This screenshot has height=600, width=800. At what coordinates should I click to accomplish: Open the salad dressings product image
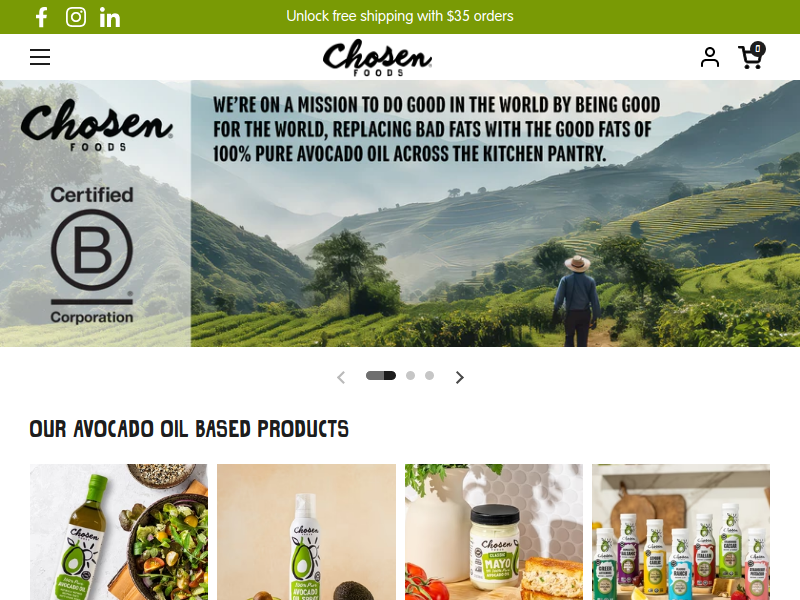681,532
